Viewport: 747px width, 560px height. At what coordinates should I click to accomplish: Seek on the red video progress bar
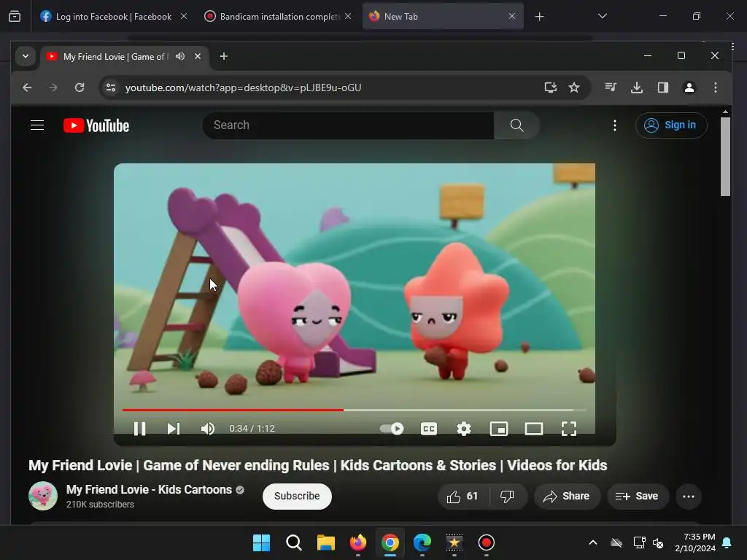354,410
